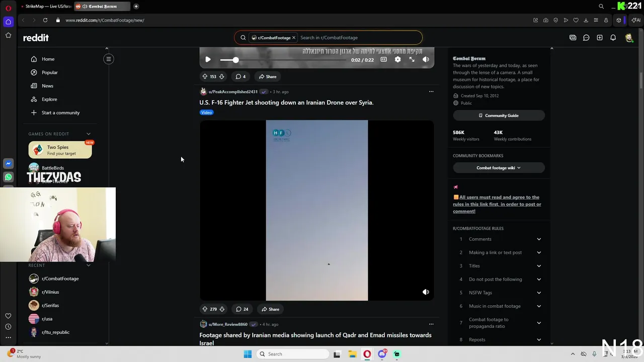Open the BattleBirds game
This screenshot has height=362, width=644.
[x=52, y=168]
